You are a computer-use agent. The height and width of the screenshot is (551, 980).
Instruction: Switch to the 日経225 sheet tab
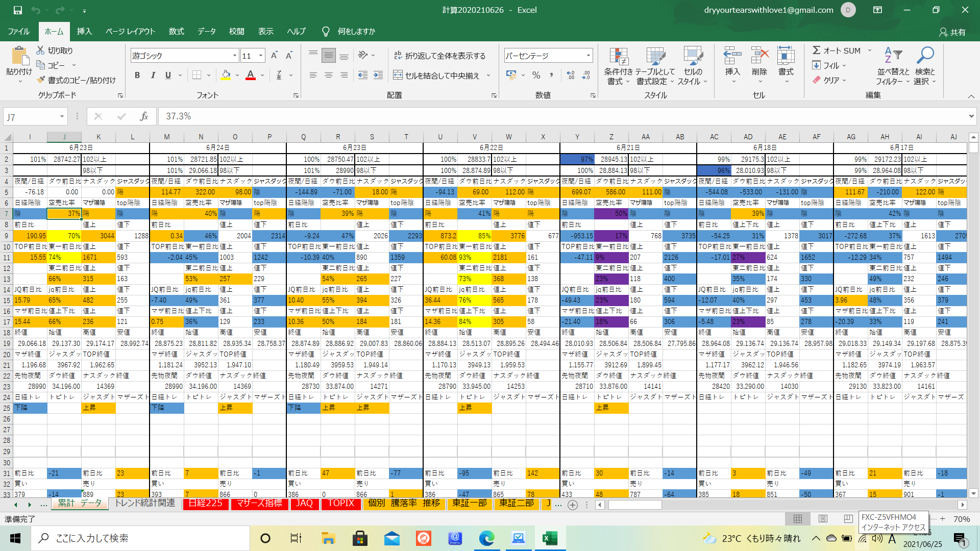pyautogui.click(x=205, y=504)
